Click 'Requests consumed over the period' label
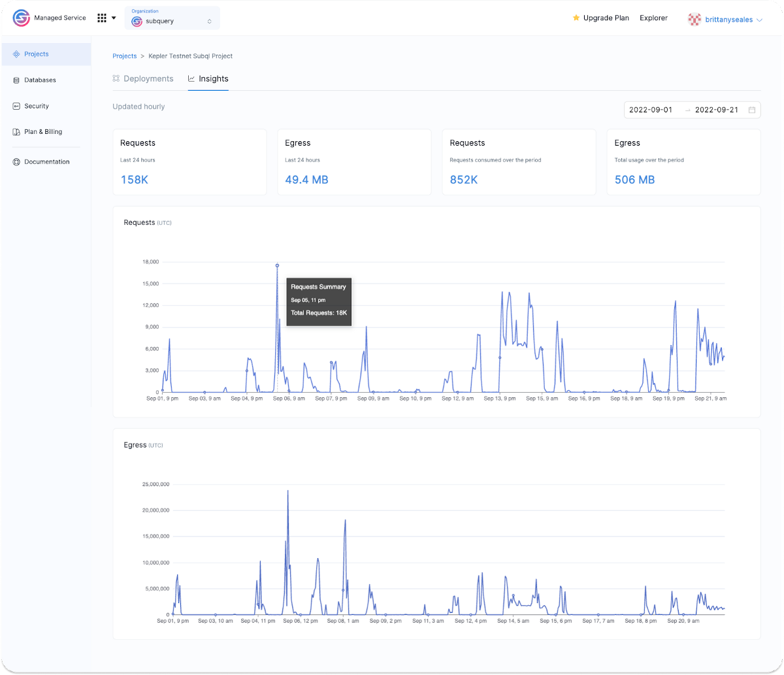 (x=496, y=160)
